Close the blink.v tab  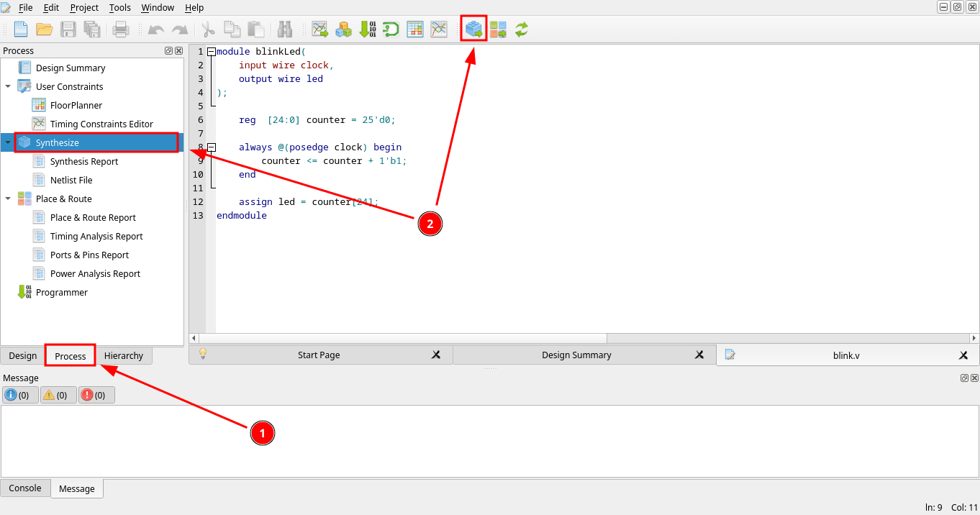tap(963, 355)
